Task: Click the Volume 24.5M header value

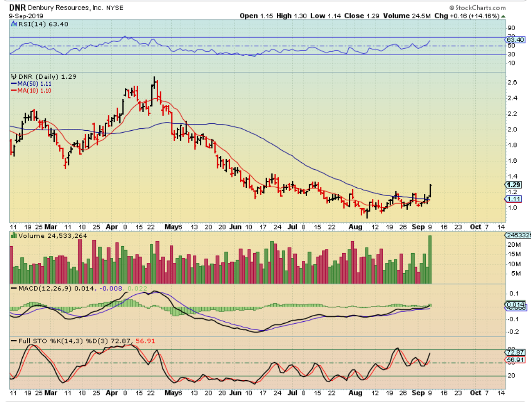Action: (407, 16)
